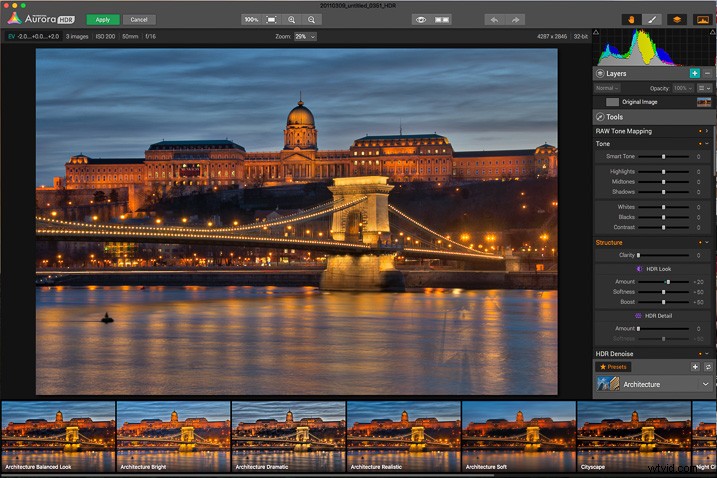Click the Tools panel header icon
This screenshot has width=717, height=478.
pos(600,117)
